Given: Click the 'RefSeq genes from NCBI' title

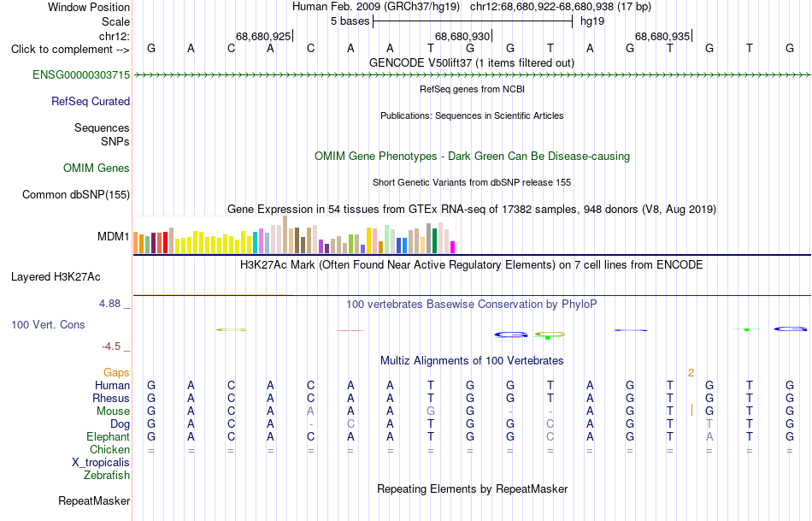Looking at the screenshot, I should pyautogui.click(x=473, y=89).
